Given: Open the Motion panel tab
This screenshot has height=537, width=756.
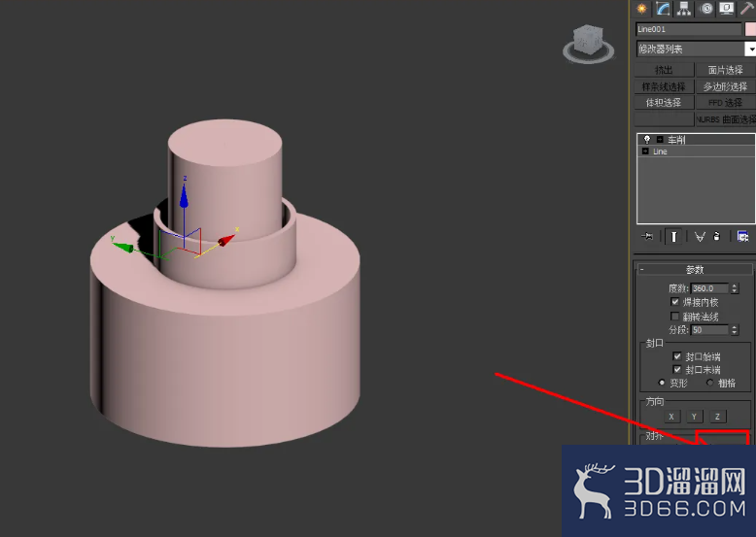Looking at the screenshot, I should pyautogui.click(x=705, y=9).
